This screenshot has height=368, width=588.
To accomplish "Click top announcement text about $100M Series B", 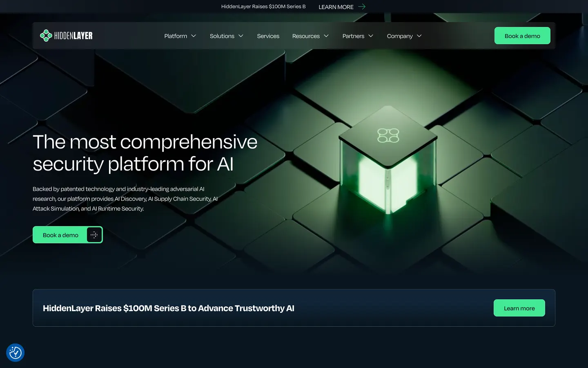I will pos(263,7).
